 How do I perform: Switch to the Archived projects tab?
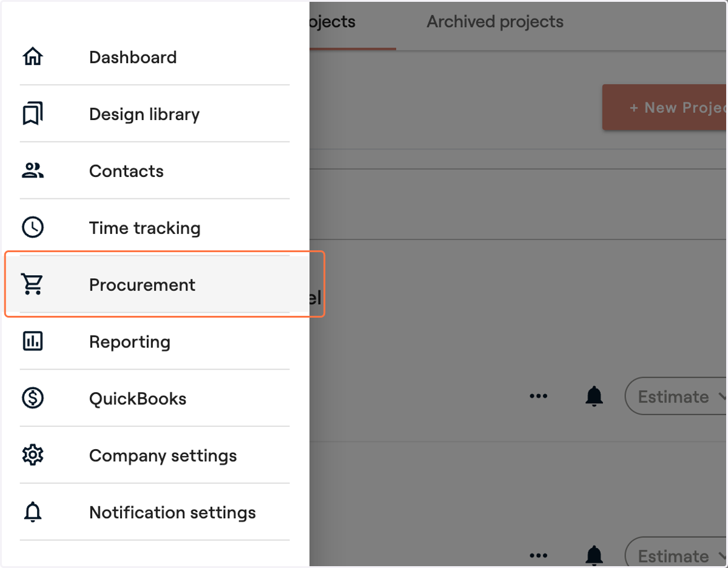point(495,22)
